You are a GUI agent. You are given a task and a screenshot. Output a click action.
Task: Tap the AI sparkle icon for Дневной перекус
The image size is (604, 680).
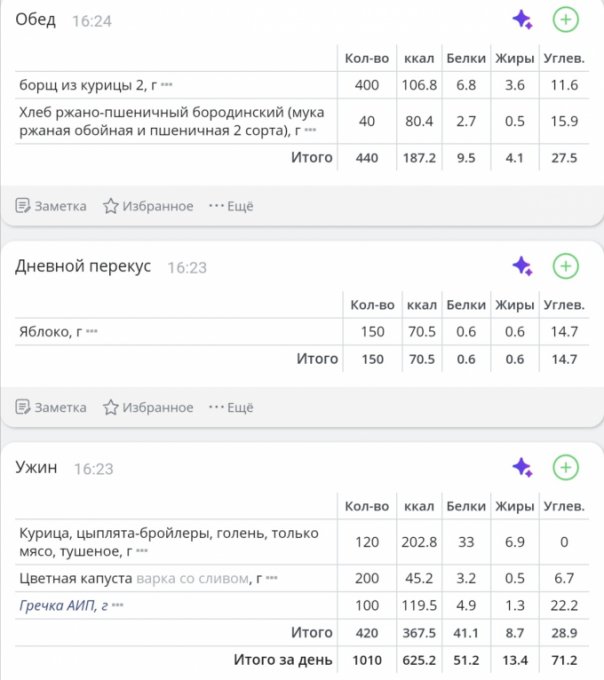pos(522,266)
